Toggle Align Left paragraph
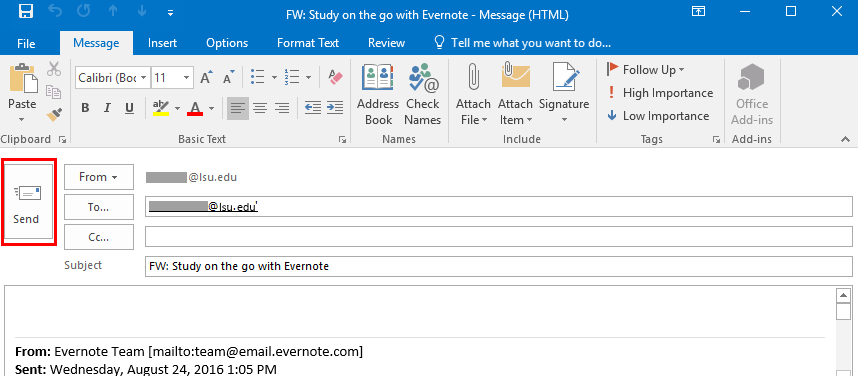Screen dimensions: 858x376 point(237,108)
